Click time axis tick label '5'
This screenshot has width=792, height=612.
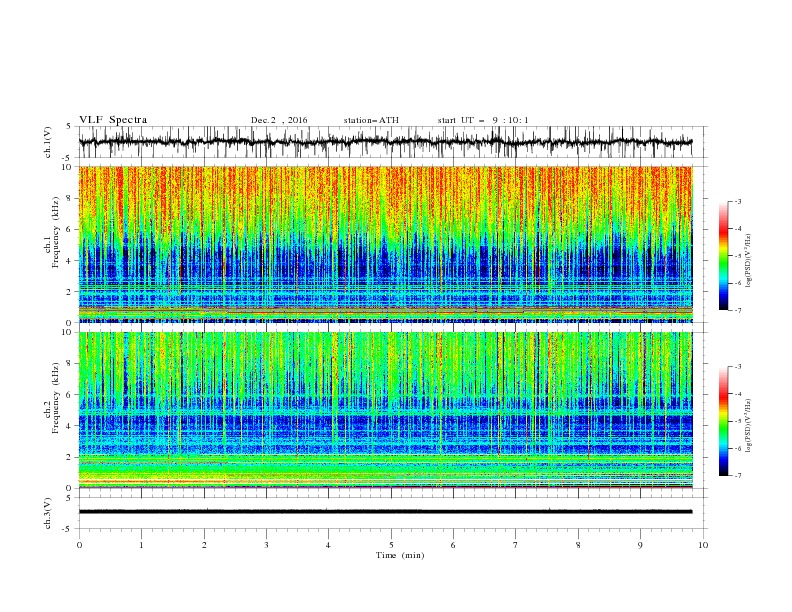click(x=391, y=545)
